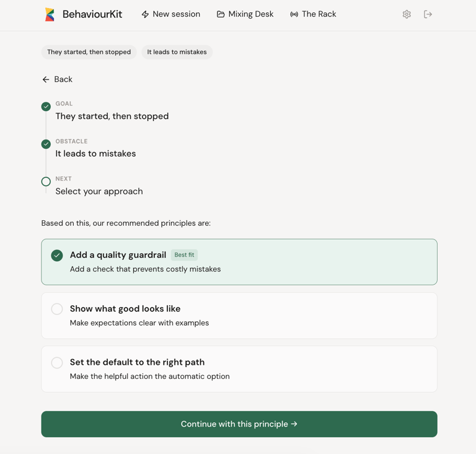Screen dimensions: 476x454
Task: Click the green Goal step checkmark
Action: point(46,107)
